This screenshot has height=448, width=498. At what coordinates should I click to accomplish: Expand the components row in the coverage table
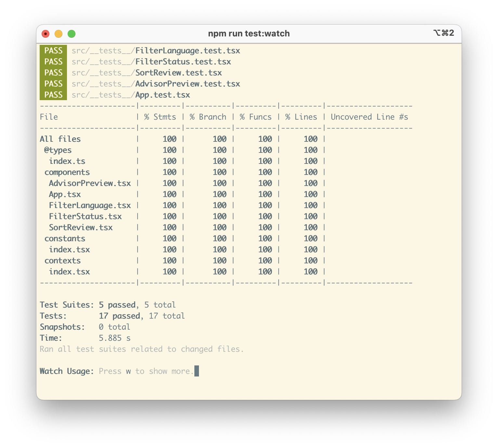67,172
